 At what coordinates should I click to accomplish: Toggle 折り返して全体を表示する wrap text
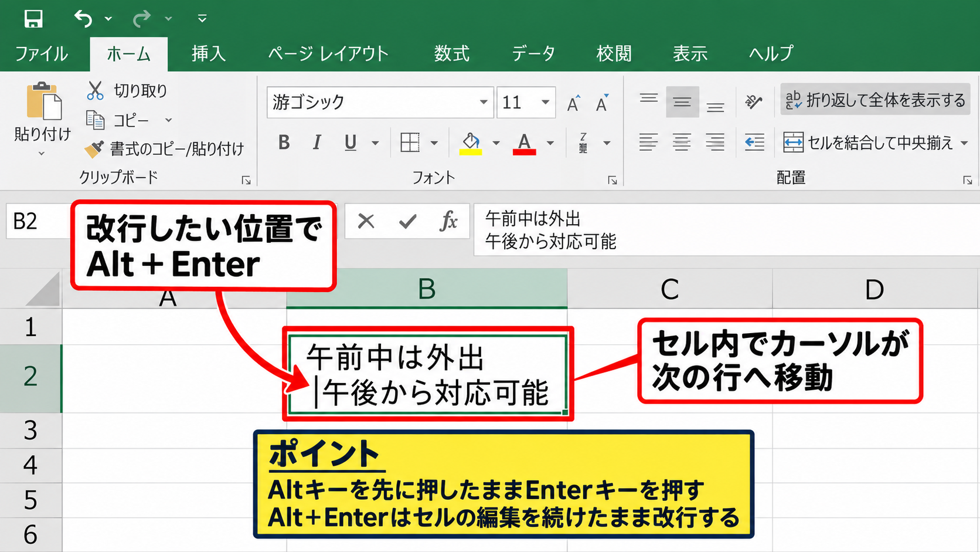(874, 100)
